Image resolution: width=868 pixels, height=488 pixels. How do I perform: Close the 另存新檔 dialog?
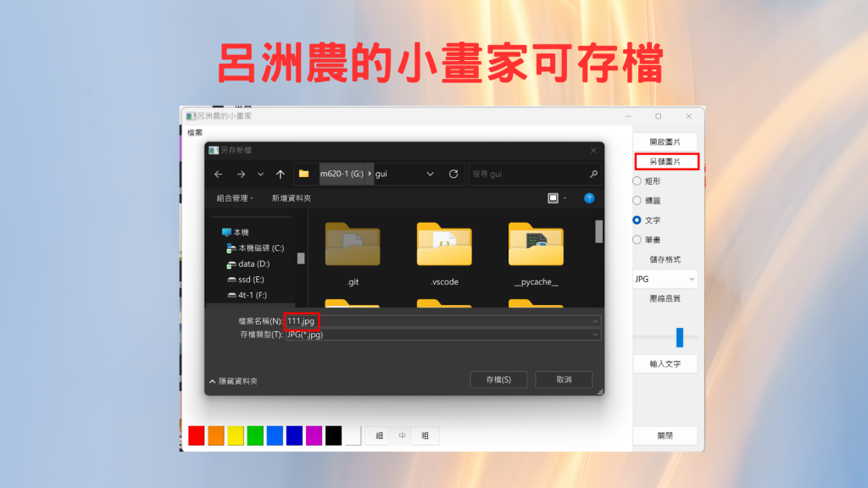(593, 151)
